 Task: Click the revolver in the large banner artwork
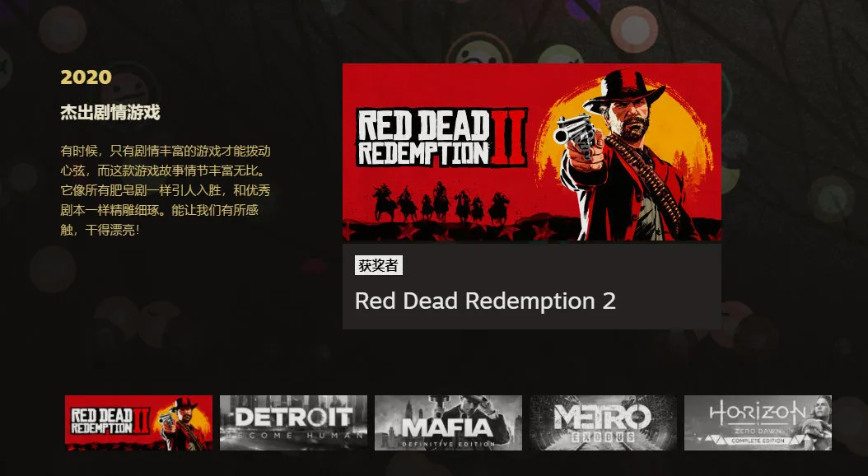(x=575, y=130)
